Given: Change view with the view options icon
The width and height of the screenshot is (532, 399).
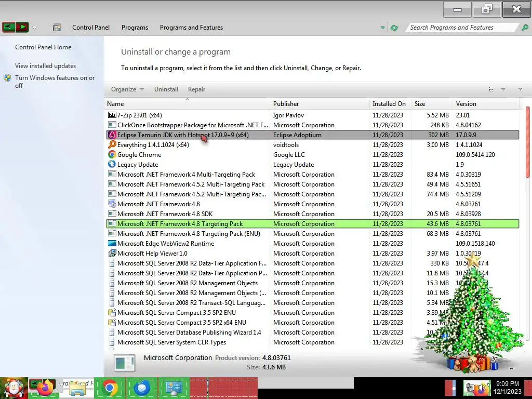Looking at the screenshot, I should 490,89.
